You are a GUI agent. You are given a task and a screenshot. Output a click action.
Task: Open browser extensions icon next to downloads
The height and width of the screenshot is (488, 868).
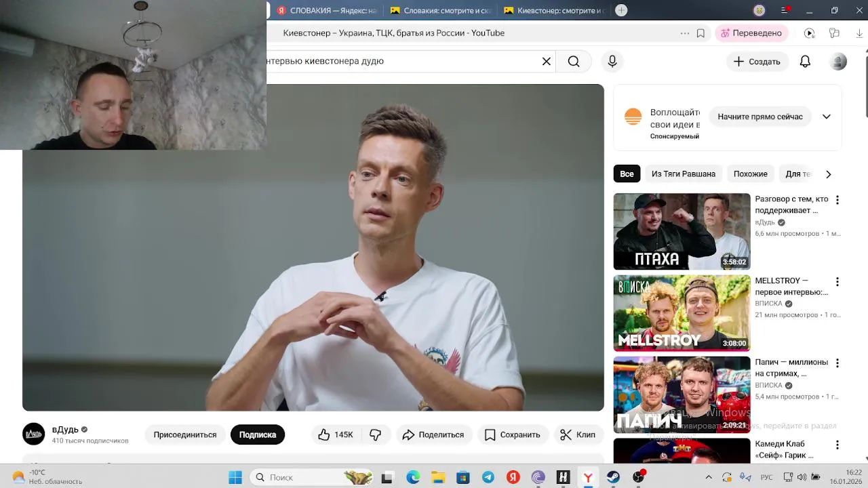tap(834, 33)
